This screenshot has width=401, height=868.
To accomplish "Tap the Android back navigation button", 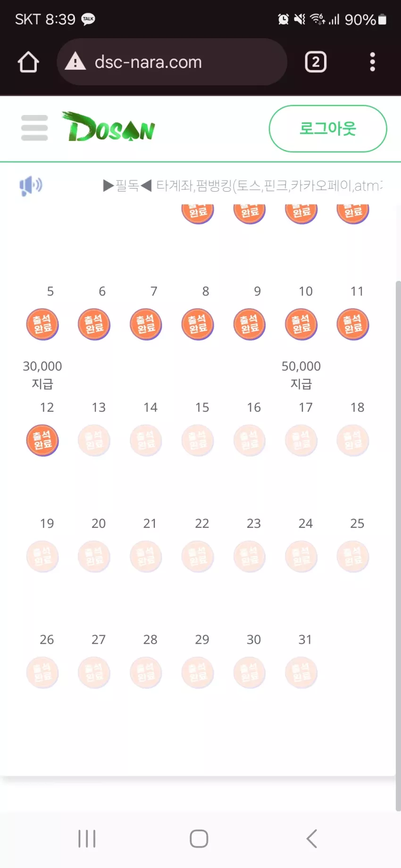I will click(x=311, y=839).
